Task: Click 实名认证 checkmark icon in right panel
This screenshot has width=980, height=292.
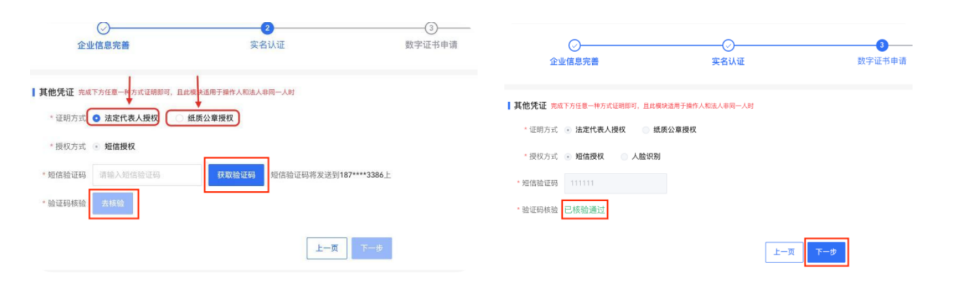Action: [x=728, y=45]
